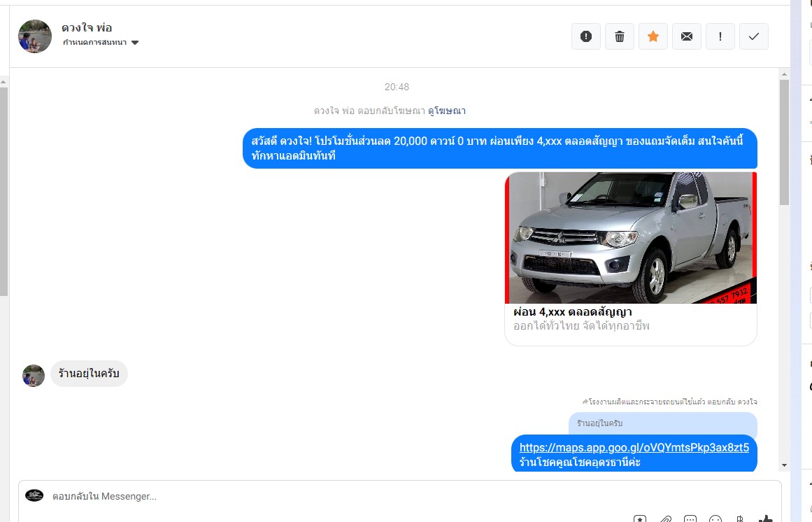Open the silver Mitsubishi pickup ad image
This screenshot has height=522, width=812.
631,238
